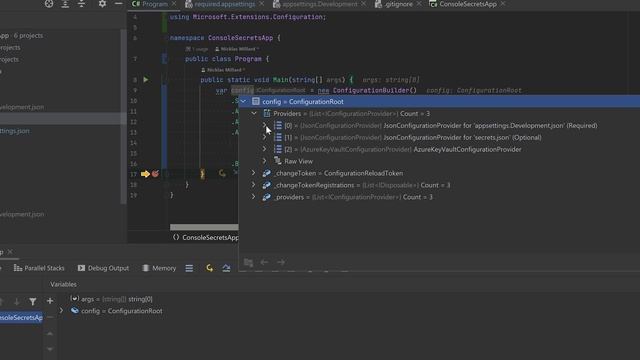Expand provider [0] appsettings.Development.json
This screenshot has width=640, height=360.
(x=264, y=125)
